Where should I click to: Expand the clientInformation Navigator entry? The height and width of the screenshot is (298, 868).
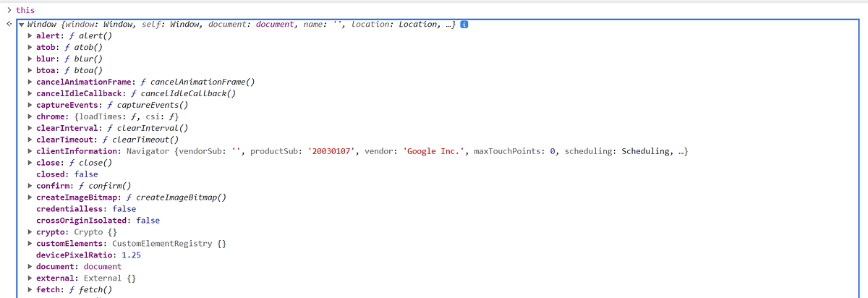[30, 151]
